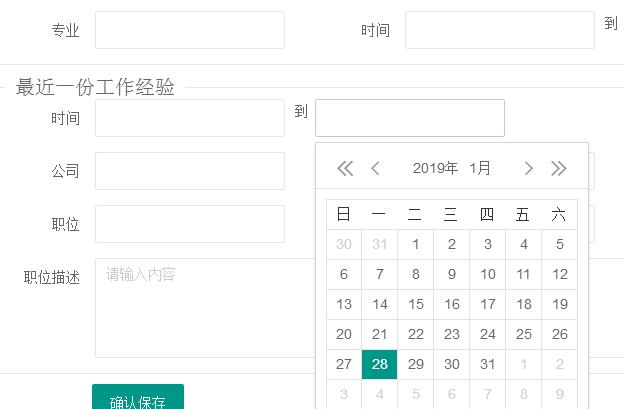Viewport: 624px width, 409px height.
Task: Select January 21 in calendar
Action: (x=380, y=334)
